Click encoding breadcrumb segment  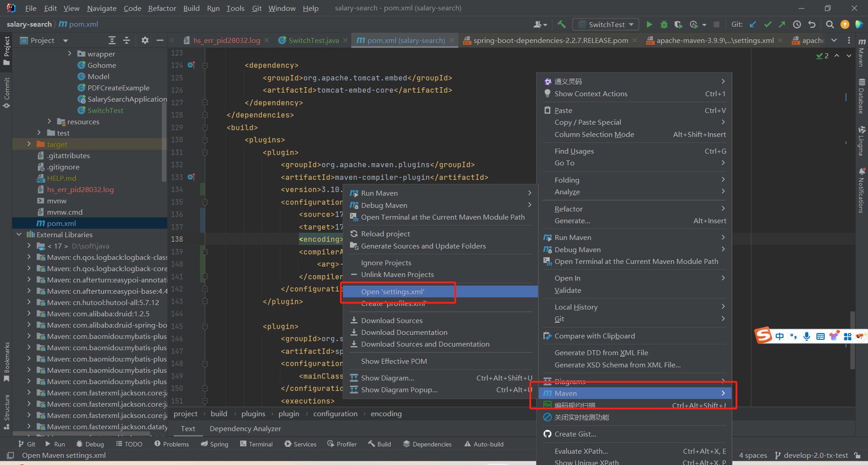[x=386, y=413]
